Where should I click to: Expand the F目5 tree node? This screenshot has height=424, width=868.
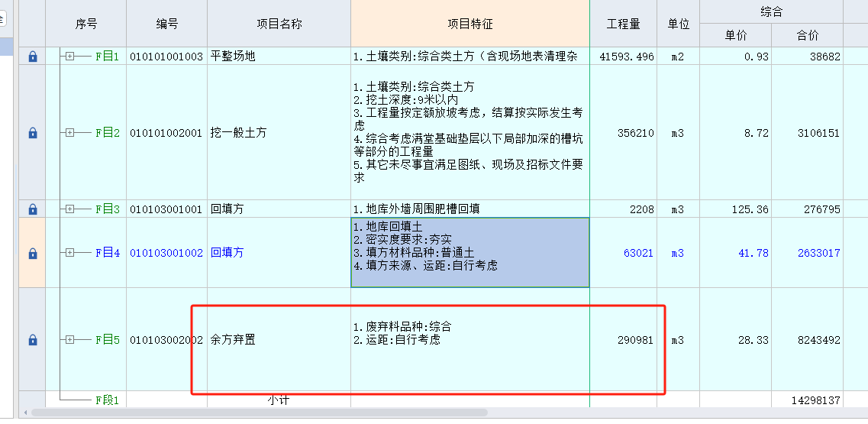pyautogui.click(x=70, y=340)
